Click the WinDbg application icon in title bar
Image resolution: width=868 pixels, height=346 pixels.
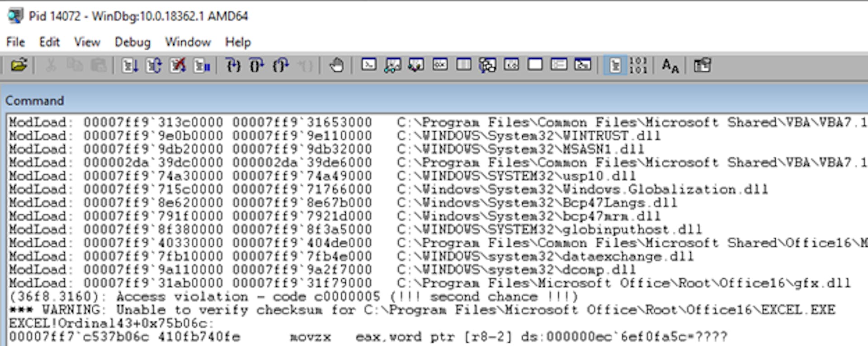pyautogui.click(x=15, y=16)
